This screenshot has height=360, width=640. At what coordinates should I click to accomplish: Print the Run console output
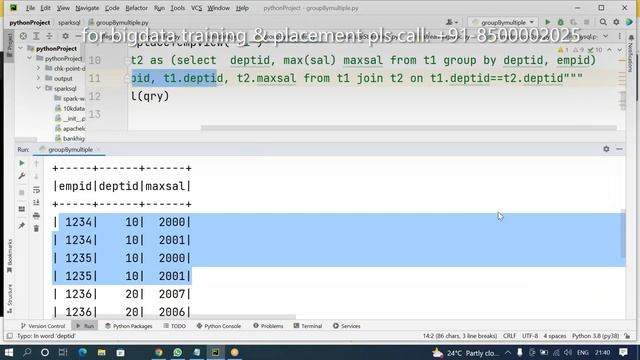pyautogui.click(x=36, y=216)
